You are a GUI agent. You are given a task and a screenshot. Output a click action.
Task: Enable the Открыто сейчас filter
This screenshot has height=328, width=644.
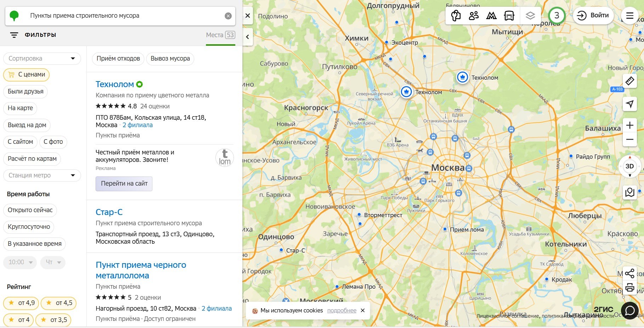point(30,210)
